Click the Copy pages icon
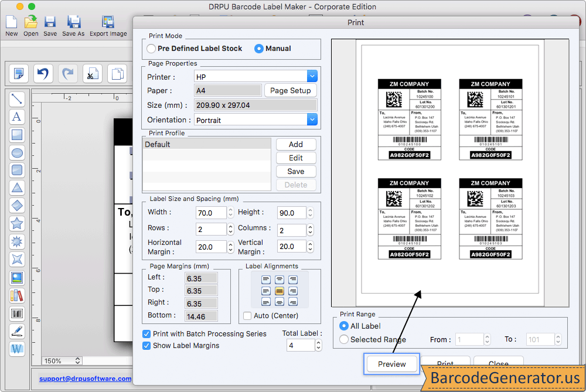The image size is (586, 392). click(x=117, y=74)
